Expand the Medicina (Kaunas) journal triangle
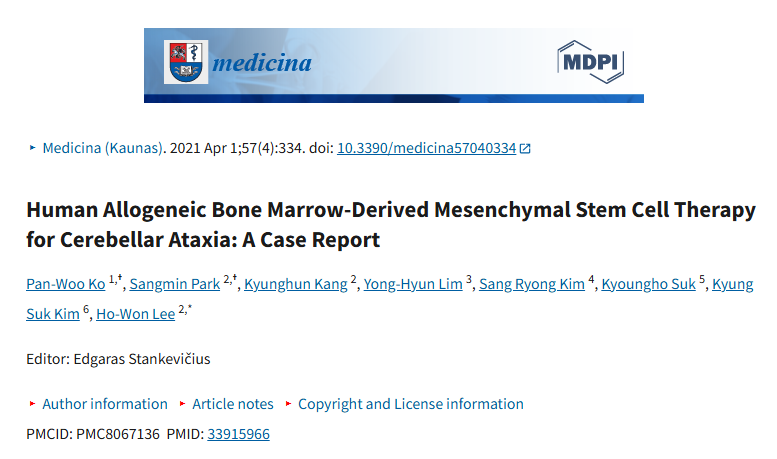This screenshot has height=459, width=777. click(33, 148)
